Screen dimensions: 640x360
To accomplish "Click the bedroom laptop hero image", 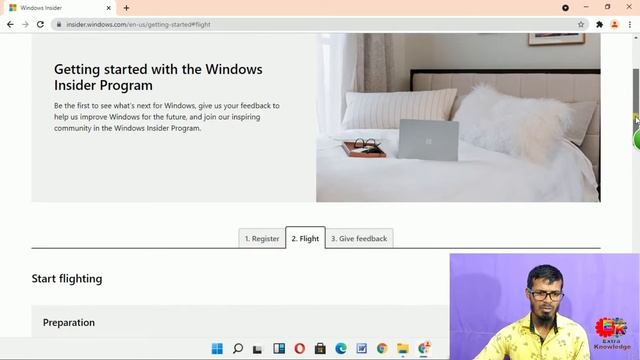I will coord(458,118).
